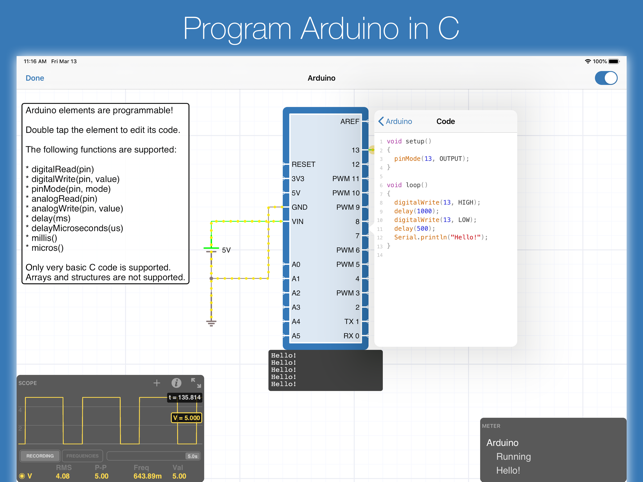Add a trace with the scope plus icon
The width and height of the screenshot is (643, 482).
click(157, 383)
